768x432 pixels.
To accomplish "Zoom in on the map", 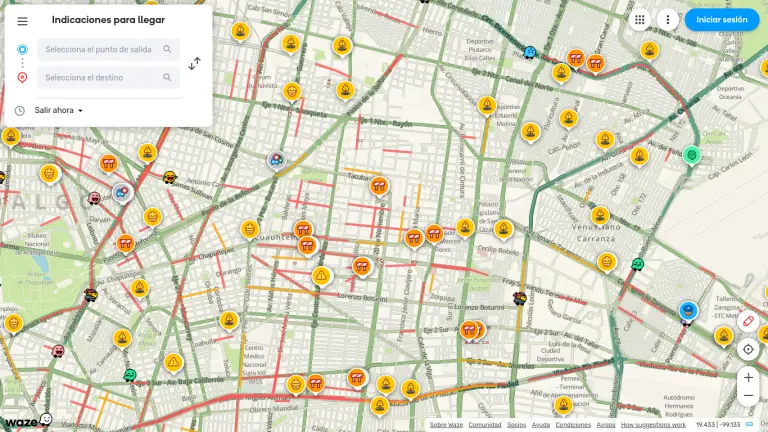I will tap(747, 377).
